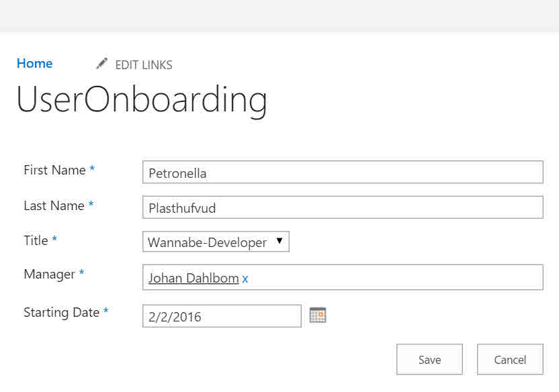559x392 pixels.
Task: Click the Title field label
Action: coord(36,240)
